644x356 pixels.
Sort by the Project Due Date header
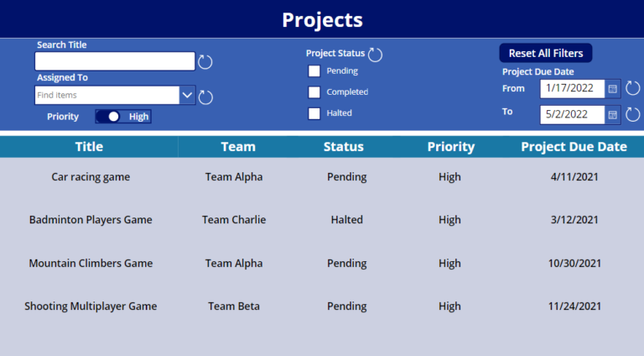click(574, 147)
